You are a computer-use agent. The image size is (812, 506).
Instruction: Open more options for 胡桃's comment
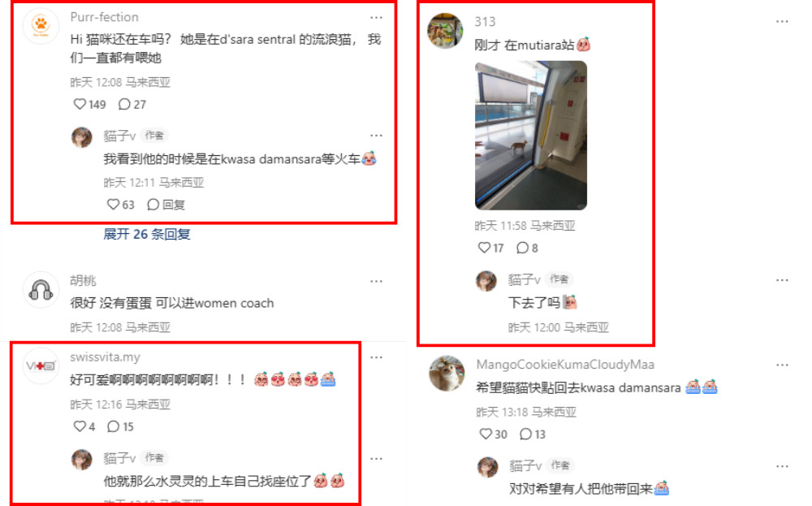[376, 281]
